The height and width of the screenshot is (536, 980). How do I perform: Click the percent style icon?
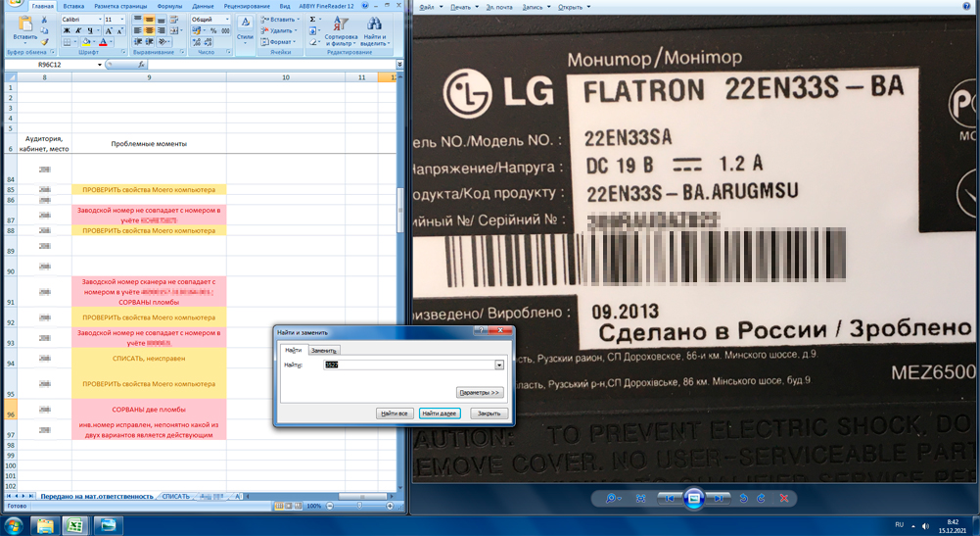[213, 30]
